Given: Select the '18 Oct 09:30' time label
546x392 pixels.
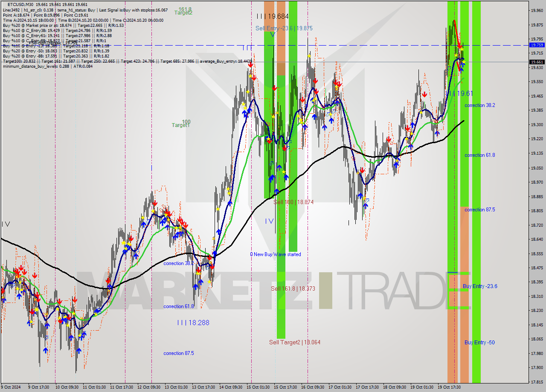Looking at the screenshot, I should click(394, 387).
